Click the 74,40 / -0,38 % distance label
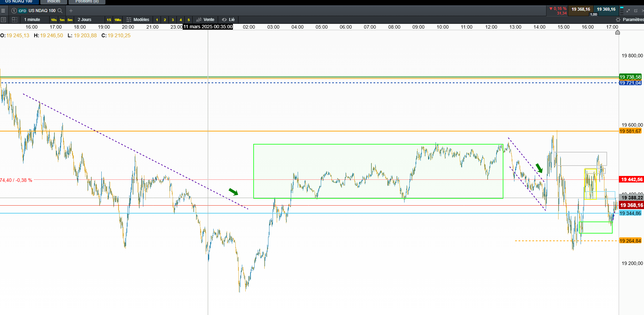Screen dimensions: 644x315 tap(16, 180)
